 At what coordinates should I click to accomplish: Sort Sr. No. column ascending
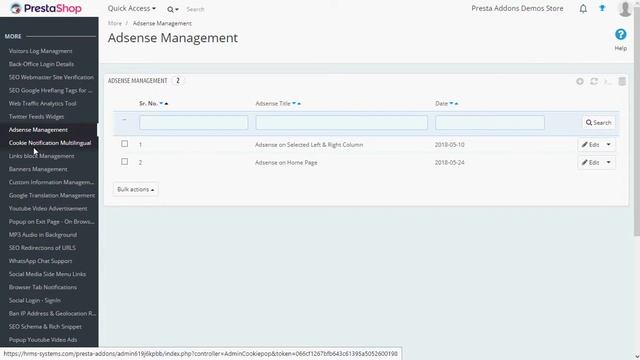click(166, 104)
